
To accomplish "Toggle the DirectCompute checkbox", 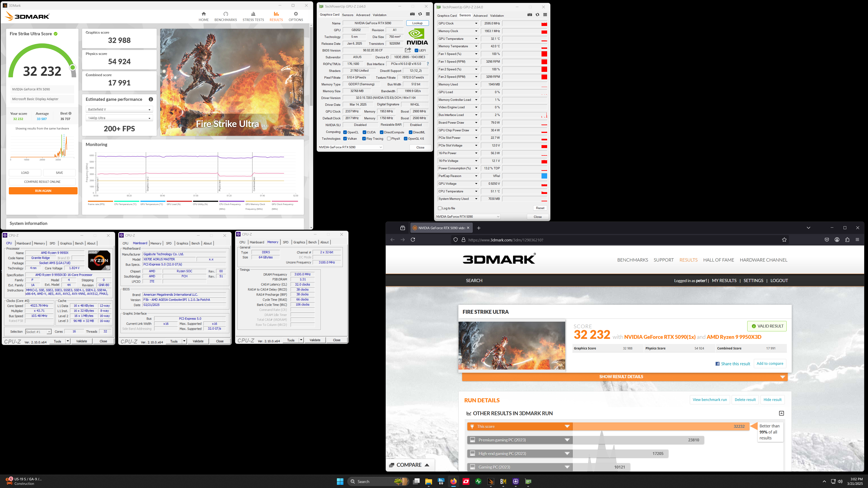I will pyautogui.click(x=381, y=132).
